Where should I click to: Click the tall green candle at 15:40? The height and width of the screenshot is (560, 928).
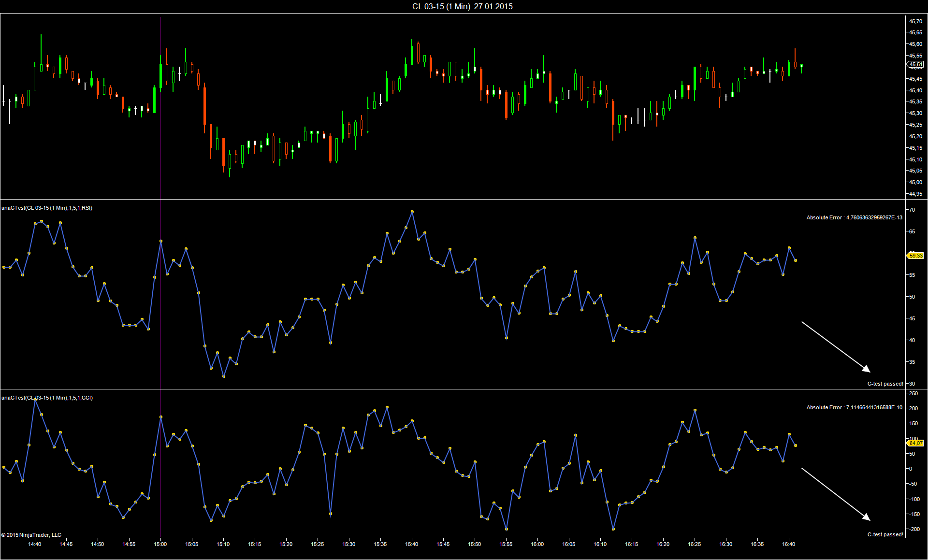click(412, 52)
